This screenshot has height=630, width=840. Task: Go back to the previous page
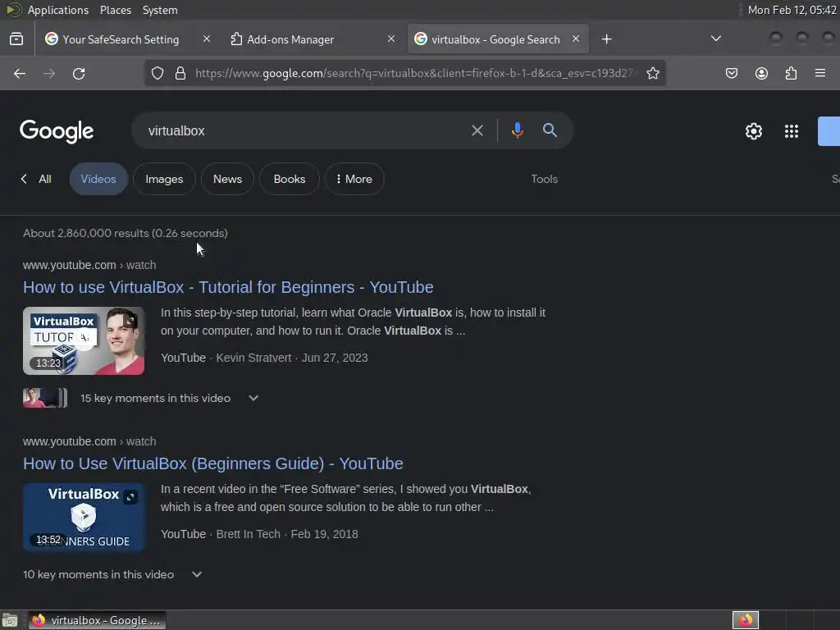tap(20, 73)
